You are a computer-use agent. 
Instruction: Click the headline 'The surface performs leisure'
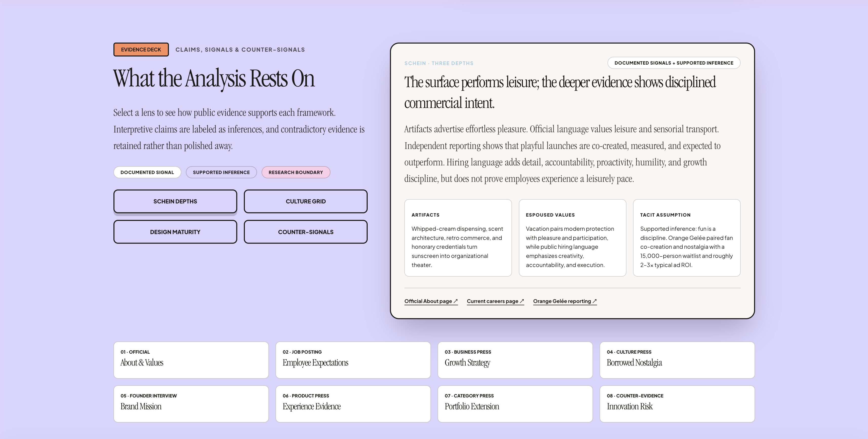[x=560, y=92]
